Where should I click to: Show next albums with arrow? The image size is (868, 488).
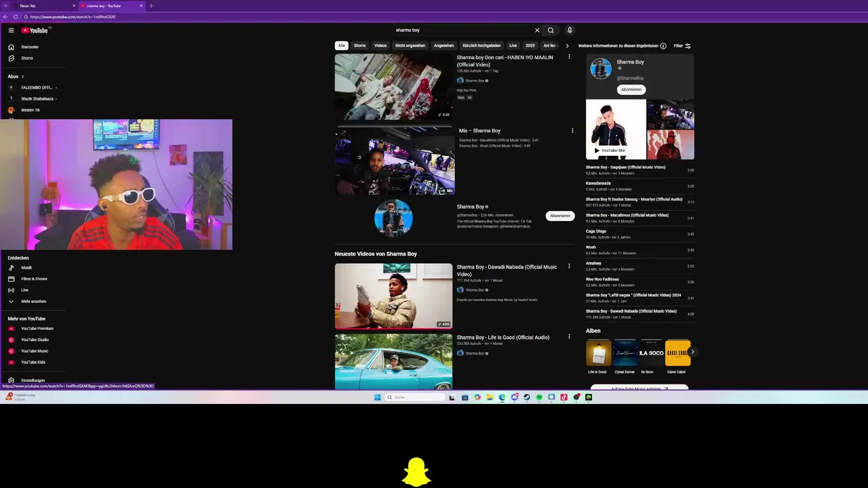(692, 352)
